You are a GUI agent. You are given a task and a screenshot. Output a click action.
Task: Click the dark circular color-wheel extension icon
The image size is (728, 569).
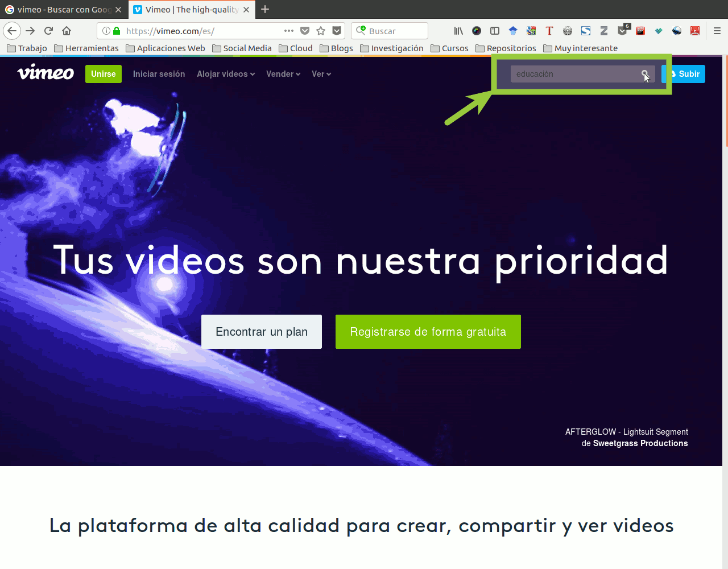click(477, 31)
